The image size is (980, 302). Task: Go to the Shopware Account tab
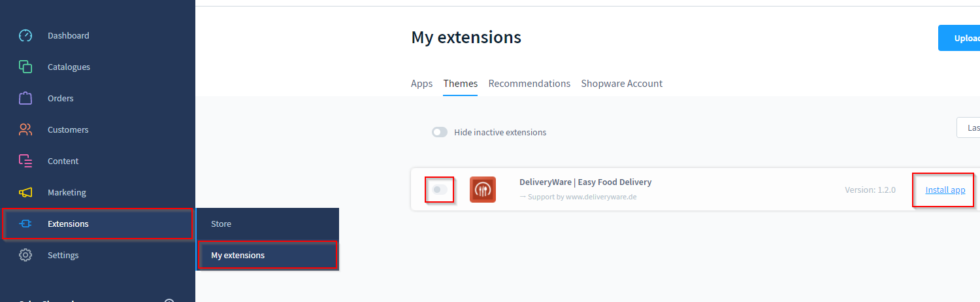click(x=621, y=84)
